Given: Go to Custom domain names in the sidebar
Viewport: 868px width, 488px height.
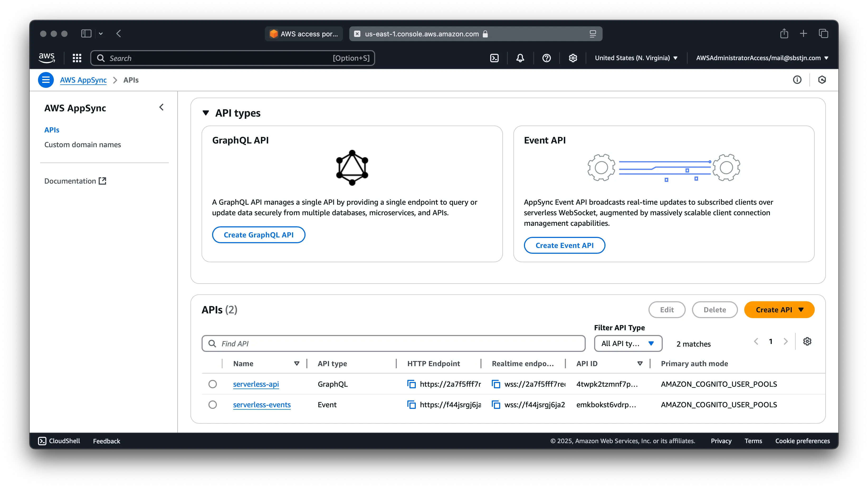Looking at the screenshot, I should [83, 145].
